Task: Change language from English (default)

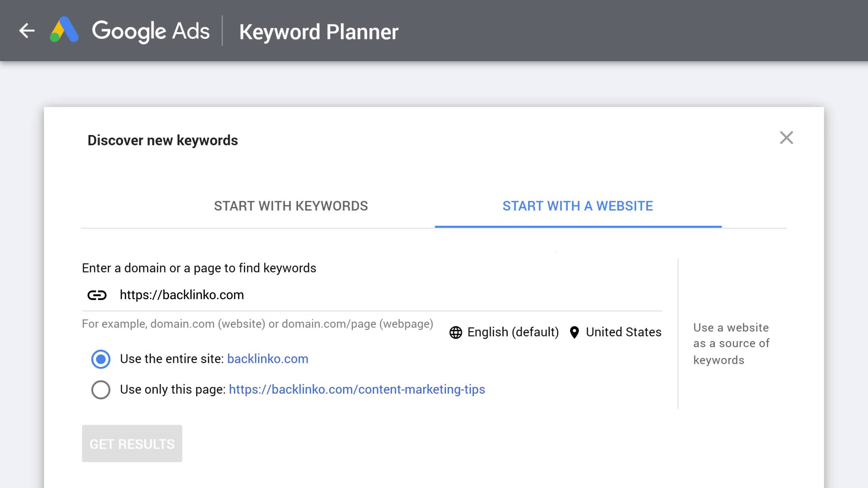Action: 513,333
